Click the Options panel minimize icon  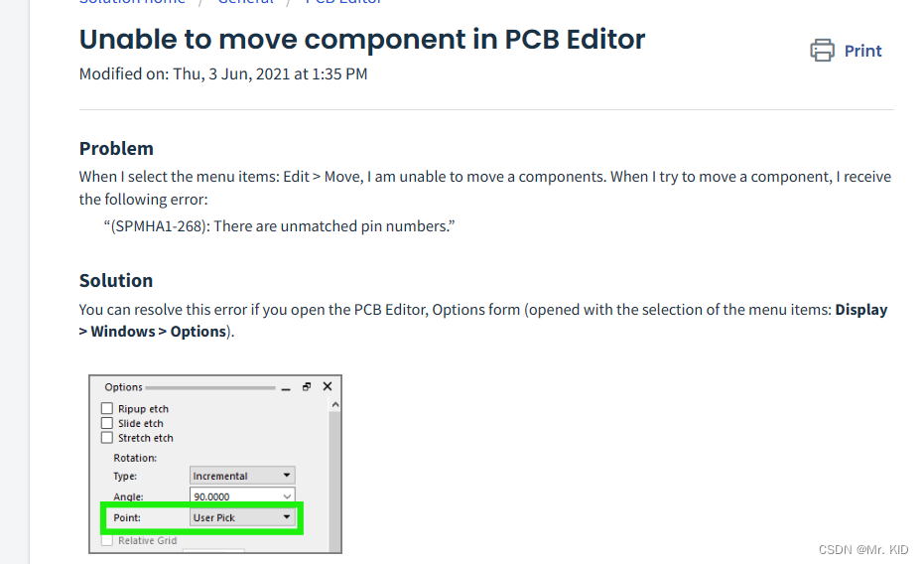coord(286,388)
